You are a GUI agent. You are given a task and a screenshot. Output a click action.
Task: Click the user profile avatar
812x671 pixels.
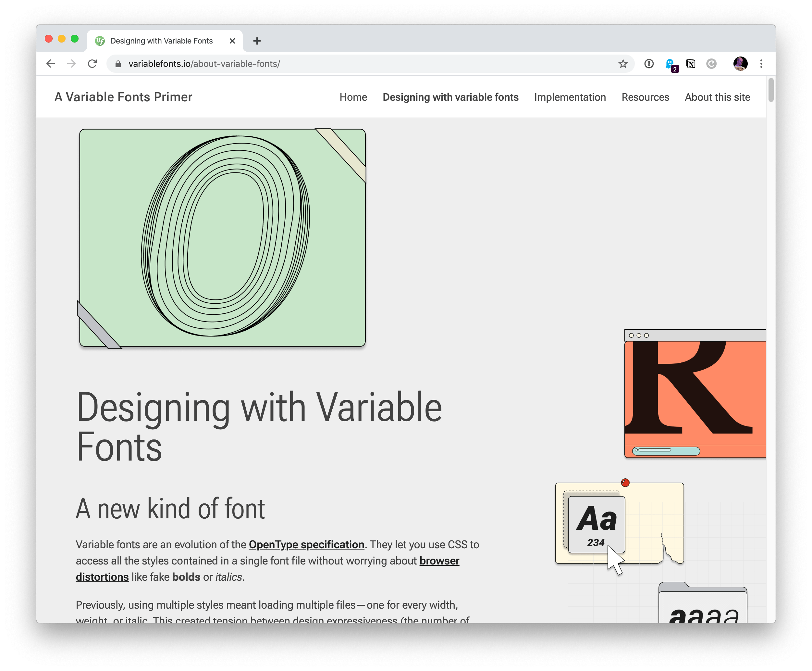click(740, 64)
